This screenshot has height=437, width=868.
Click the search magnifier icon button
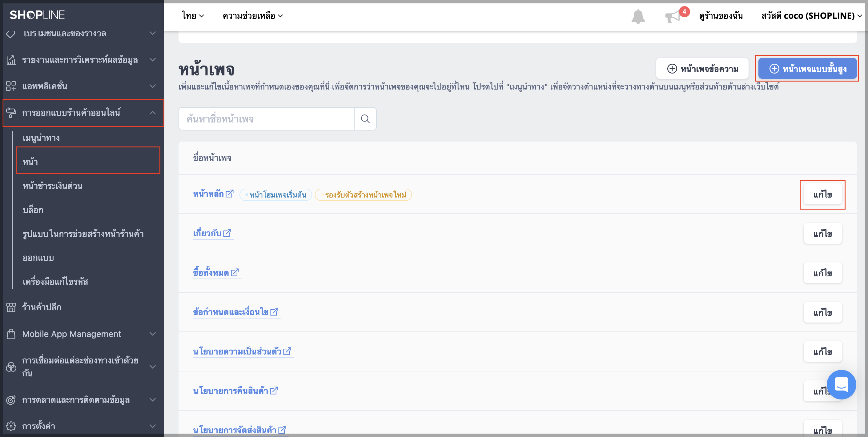(365, 119)
